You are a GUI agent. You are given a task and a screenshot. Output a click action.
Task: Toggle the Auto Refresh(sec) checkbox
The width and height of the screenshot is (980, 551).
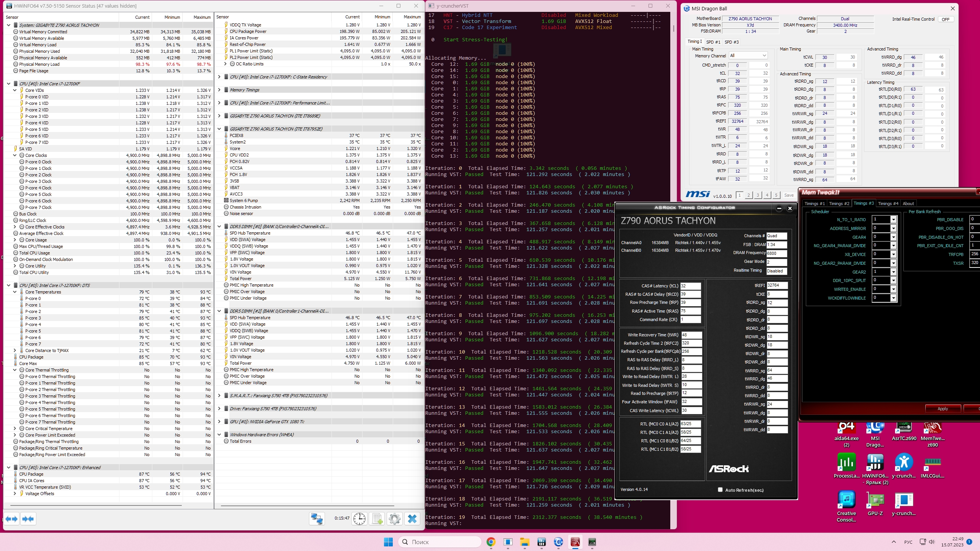click(x=720, y=490)
